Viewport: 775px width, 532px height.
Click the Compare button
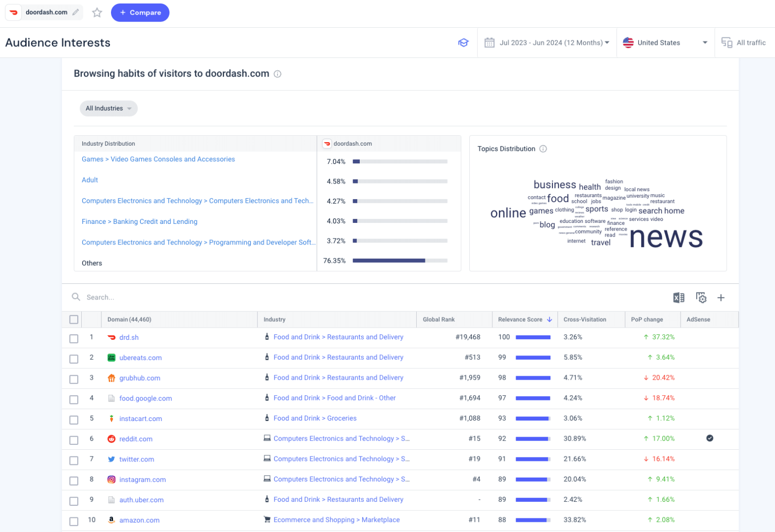(x=140, y=12)
